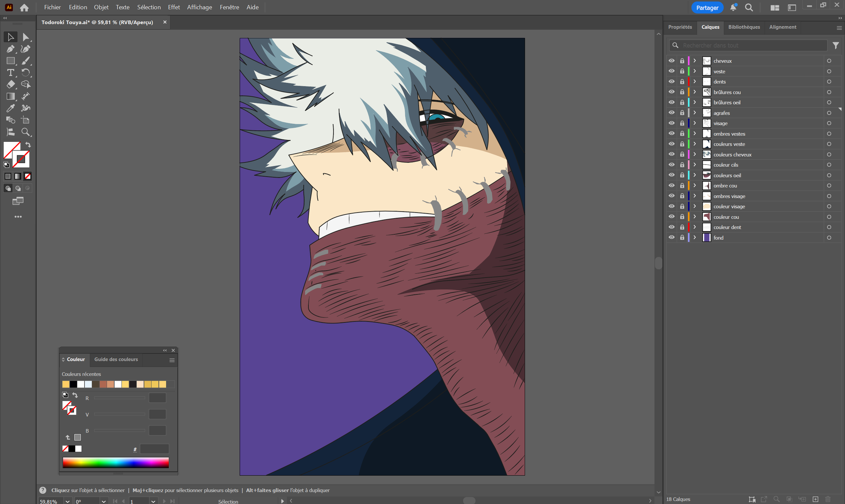Open the Effet menu
Viewport: 845px width, 504px height.
pyautogui.click(x=174, y=7)
